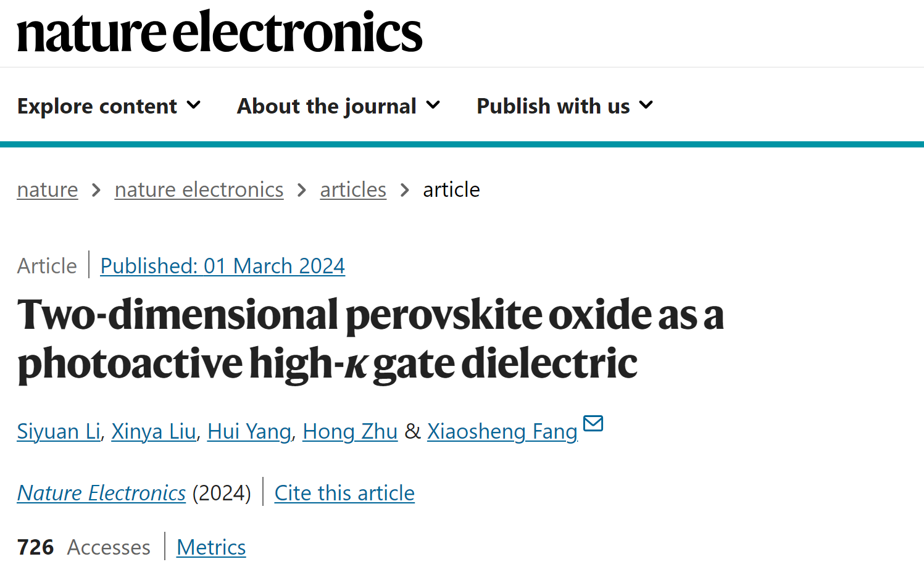Open the Explore content menu
Screen dimensions: 924x575
click(x=109, y=106)
